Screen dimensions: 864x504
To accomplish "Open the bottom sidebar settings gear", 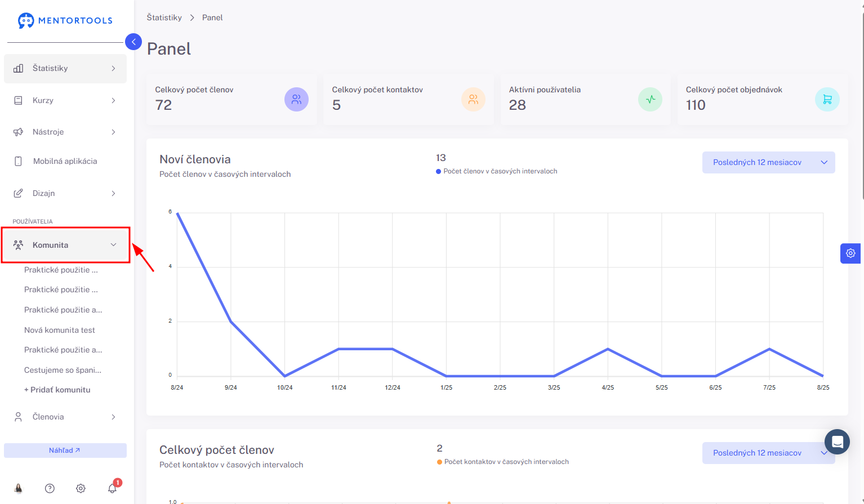I will coord(81,488).
